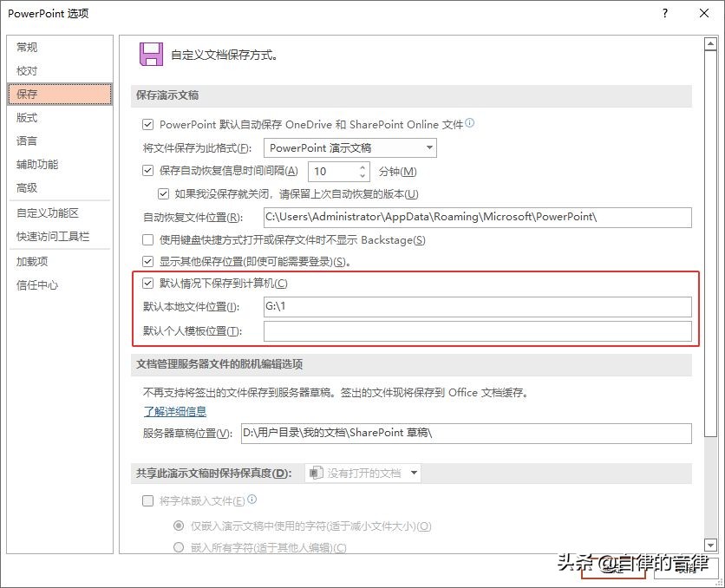Click the empty 默认个人模板位置 field
The image size is (725, 588).
(478, 331)
